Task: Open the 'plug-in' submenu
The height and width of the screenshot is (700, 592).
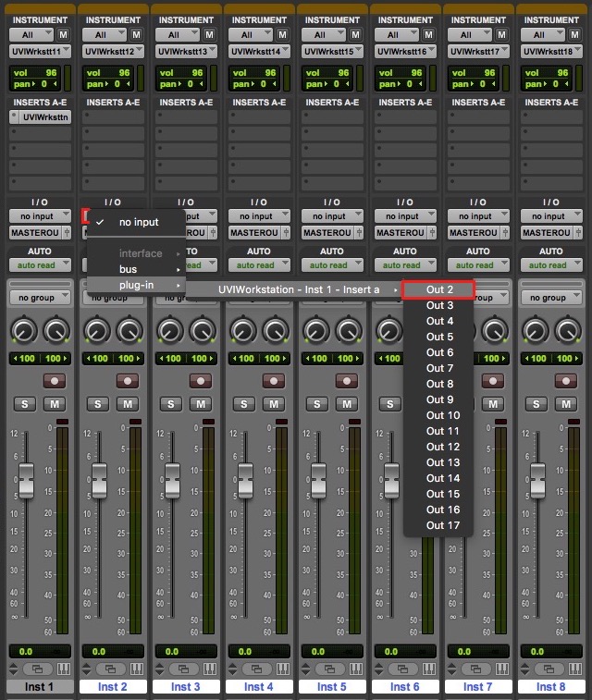Action: [136, 285]
